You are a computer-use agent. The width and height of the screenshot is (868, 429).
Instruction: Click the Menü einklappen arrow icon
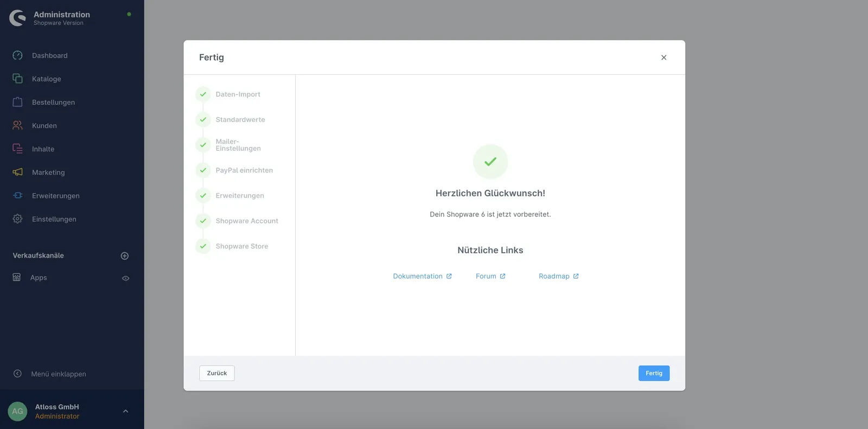[x=17, y=374]
